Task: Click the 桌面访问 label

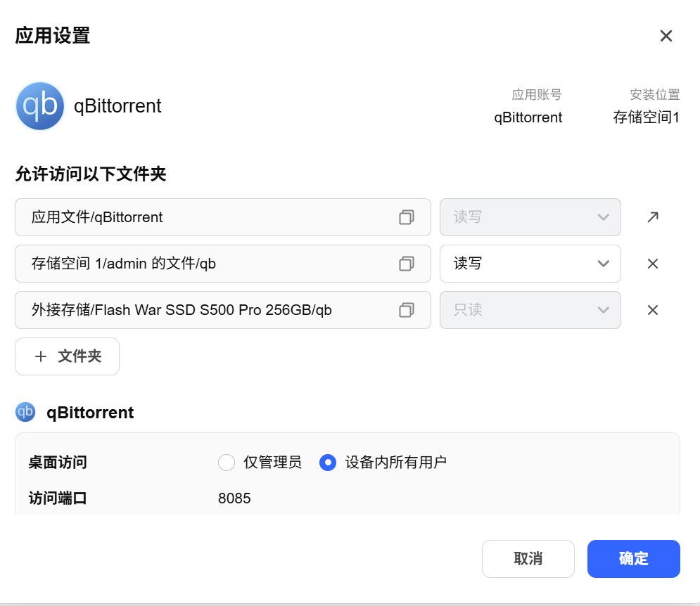Action: click(58, 463)
